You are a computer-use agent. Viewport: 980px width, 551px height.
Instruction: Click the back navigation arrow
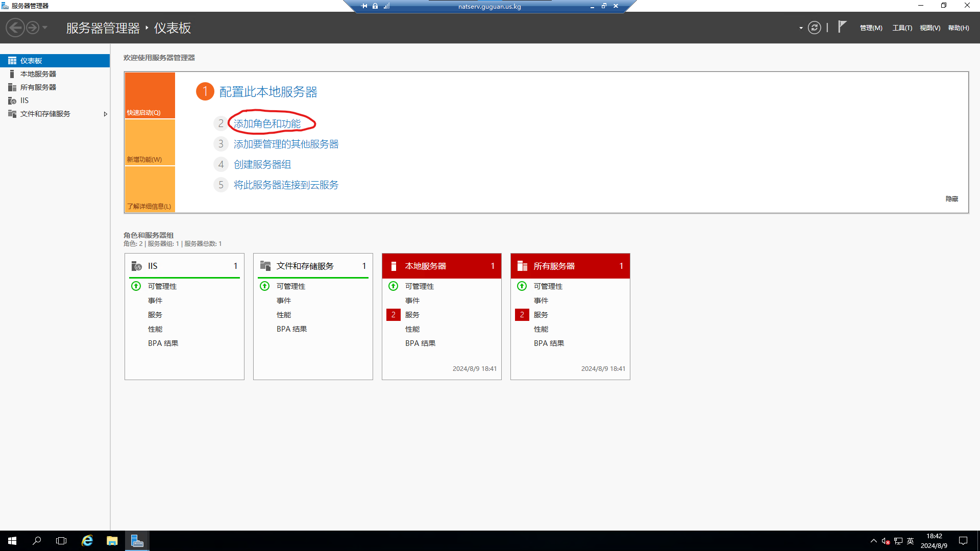coord(15,28)
